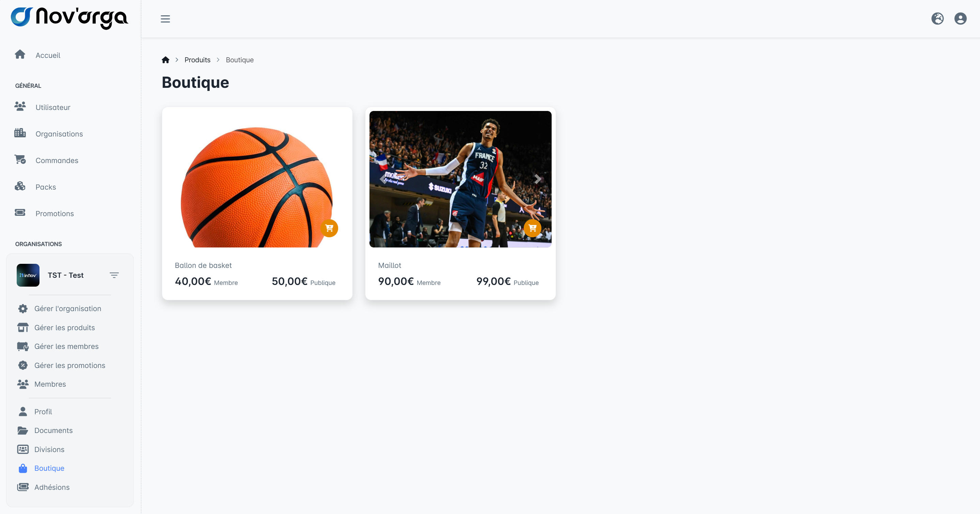
Task: Show next Maillot image with right arrow
Action: click(x=537, y=179)
